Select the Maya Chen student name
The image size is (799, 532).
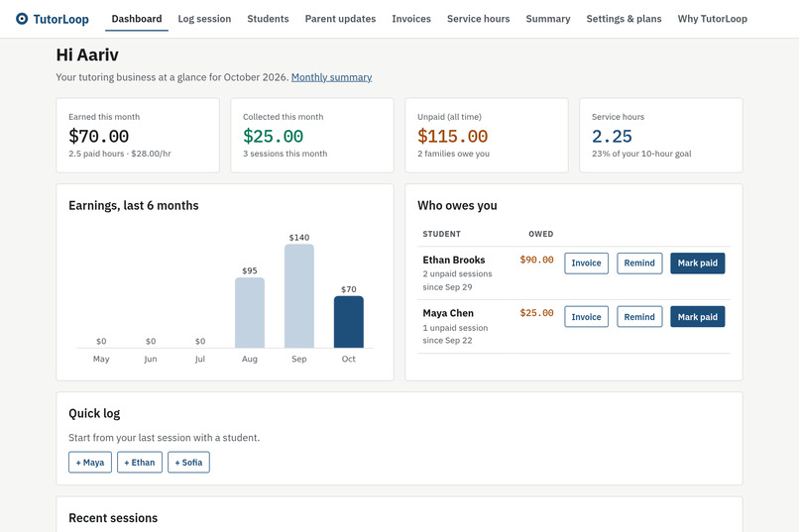click(x=448, y=313)
